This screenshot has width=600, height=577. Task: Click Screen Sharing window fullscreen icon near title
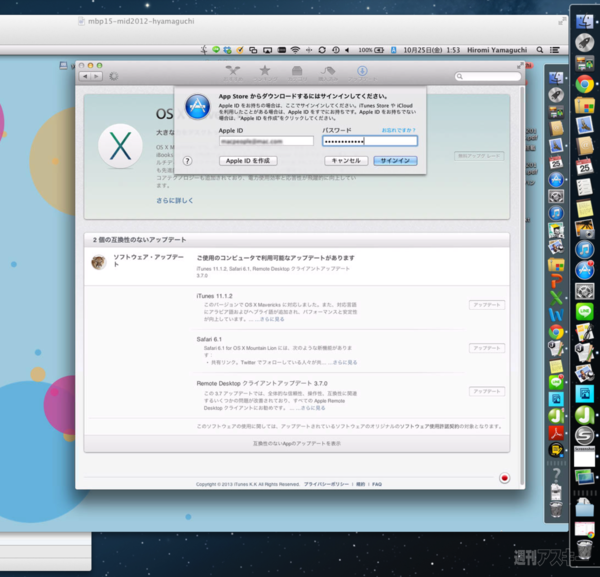562,21
